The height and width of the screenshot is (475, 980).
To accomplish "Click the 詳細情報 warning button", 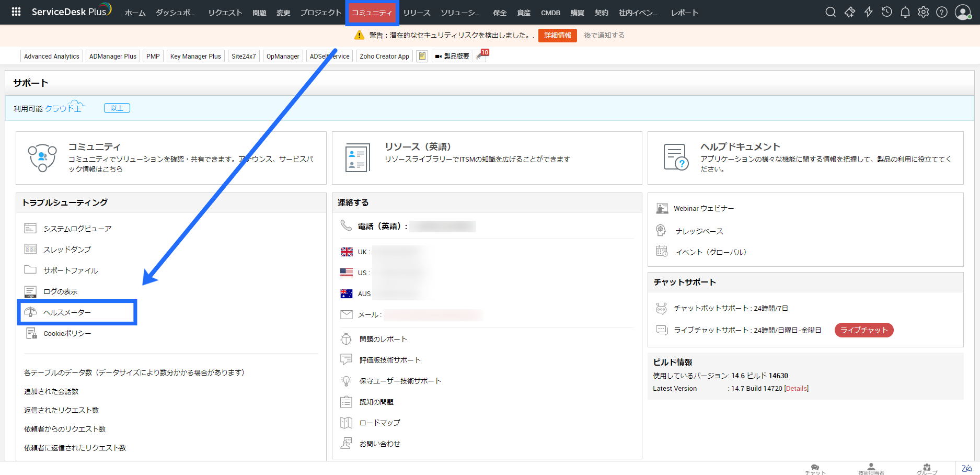I will (558, 35).
